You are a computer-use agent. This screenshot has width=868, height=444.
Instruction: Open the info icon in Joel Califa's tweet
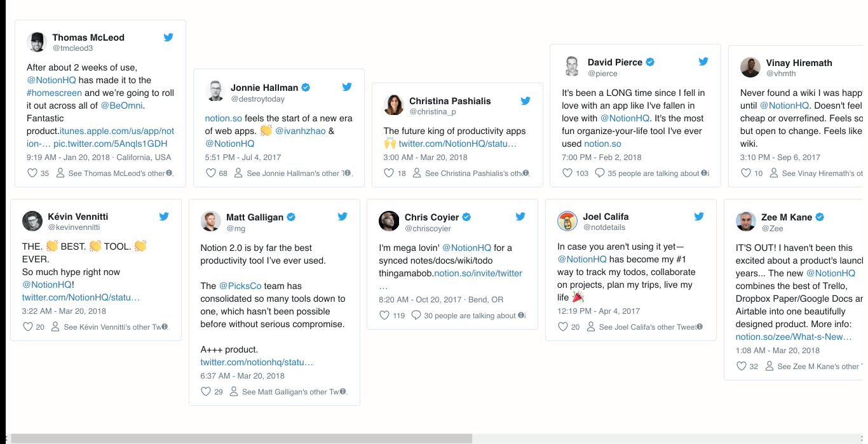[700, 326]
